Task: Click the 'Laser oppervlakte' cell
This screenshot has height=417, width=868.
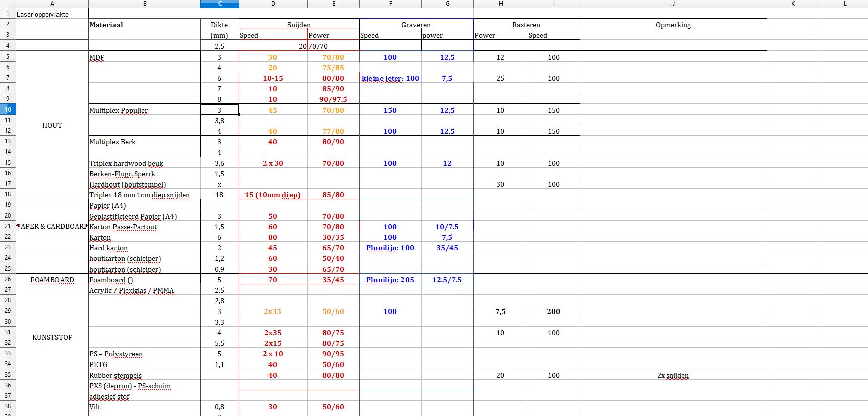Action: click(52, 14)
